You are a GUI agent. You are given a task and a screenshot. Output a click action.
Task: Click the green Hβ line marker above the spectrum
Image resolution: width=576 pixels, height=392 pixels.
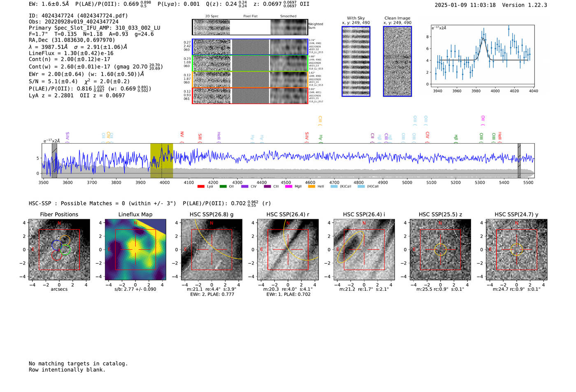(455, 139)
